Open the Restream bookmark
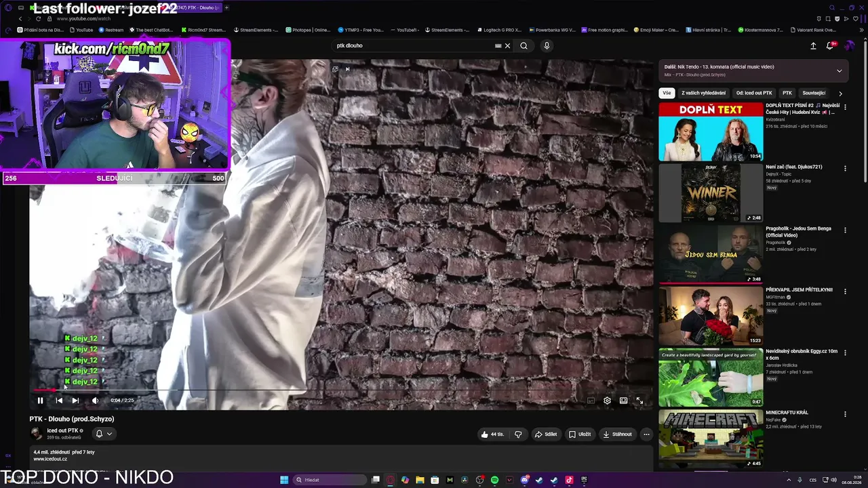This screenshot has width=868, height=488. [111, 30]
